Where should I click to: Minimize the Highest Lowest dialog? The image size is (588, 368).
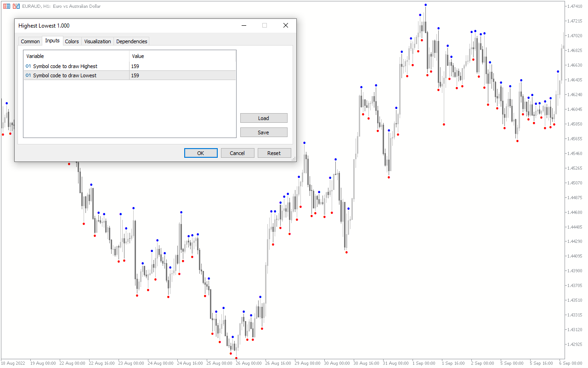[243, 26]
